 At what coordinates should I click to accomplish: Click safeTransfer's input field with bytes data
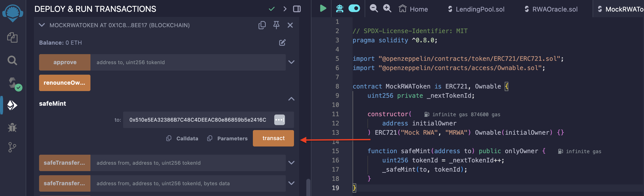[x=188, y=183]
